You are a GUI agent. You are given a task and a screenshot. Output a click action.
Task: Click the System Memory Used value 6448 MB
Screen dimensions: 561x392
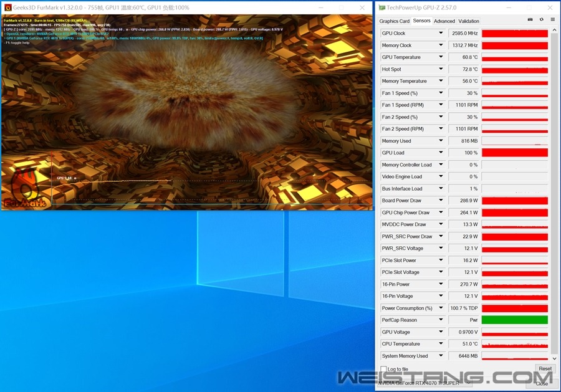(x=464, y=356)
